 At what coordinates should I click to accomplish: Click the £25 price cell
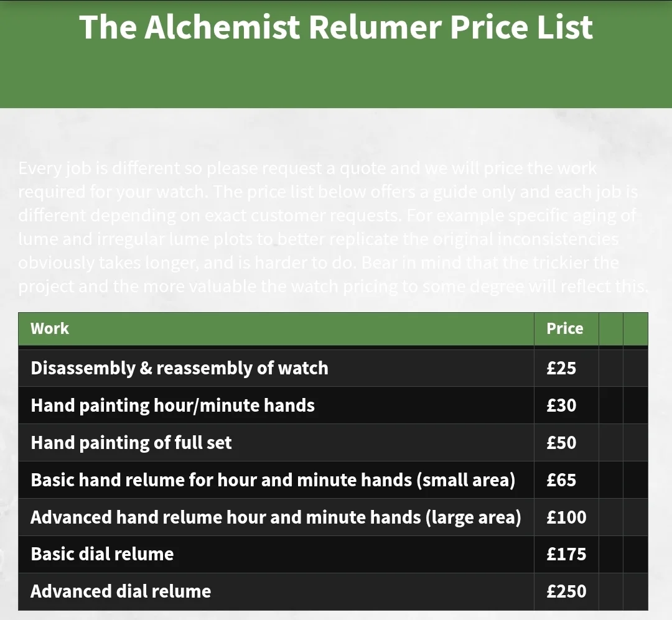tap(561, 368)
